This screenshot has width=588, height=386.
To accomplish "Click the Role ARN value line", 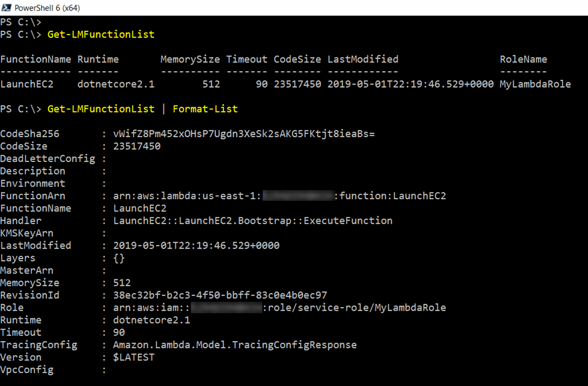I will [x=279, y=308].
